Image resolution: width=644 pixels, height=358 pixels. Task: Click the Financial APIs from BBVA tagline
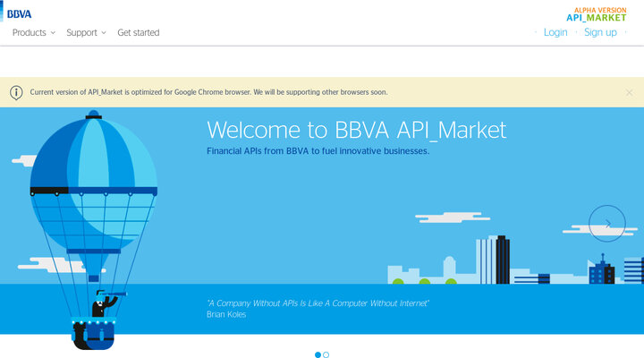[318, 151]
